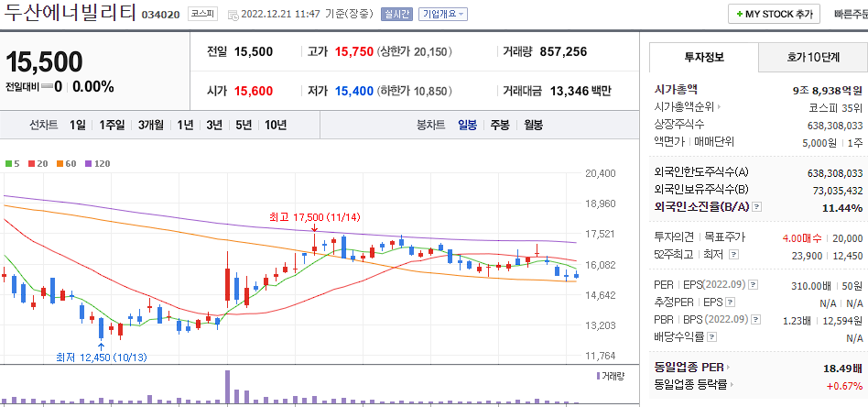Click the 투자의견 label link
The width and height of the screenshot is (868, 407).
click(x=674, y=238)
